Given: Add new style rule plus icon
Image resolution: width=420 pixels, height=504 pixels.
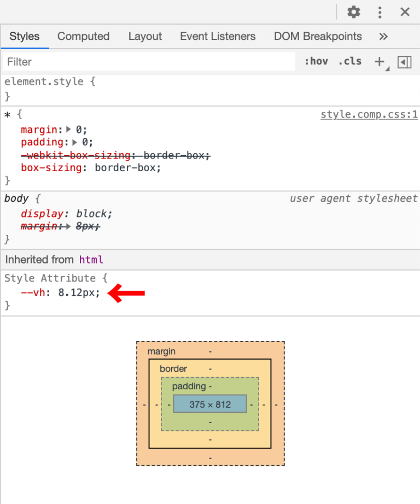Looking at the screenshot, I should click(x=380, y=62).
